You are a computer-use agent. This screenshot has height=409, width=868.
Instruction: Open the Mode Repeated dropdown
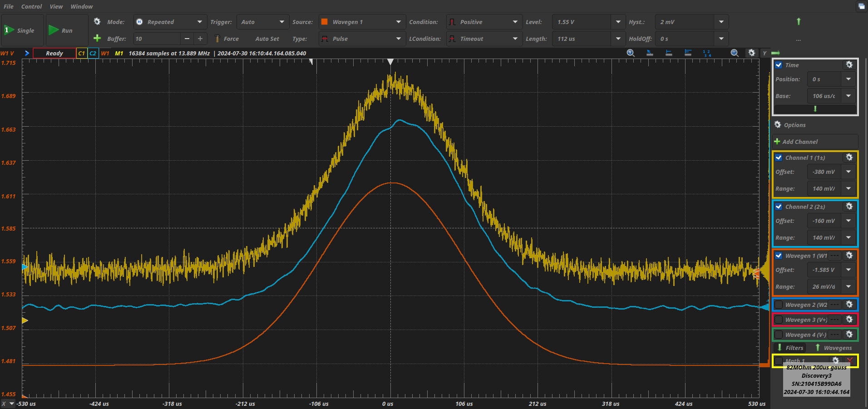tap(170, 22)
